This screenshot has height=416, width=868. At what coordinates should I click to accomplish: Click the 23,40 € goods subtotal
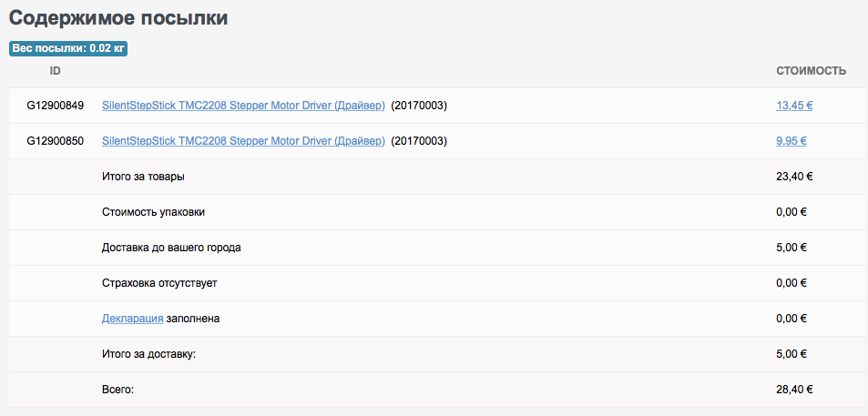pyautogui.click(x=794, y=177)
